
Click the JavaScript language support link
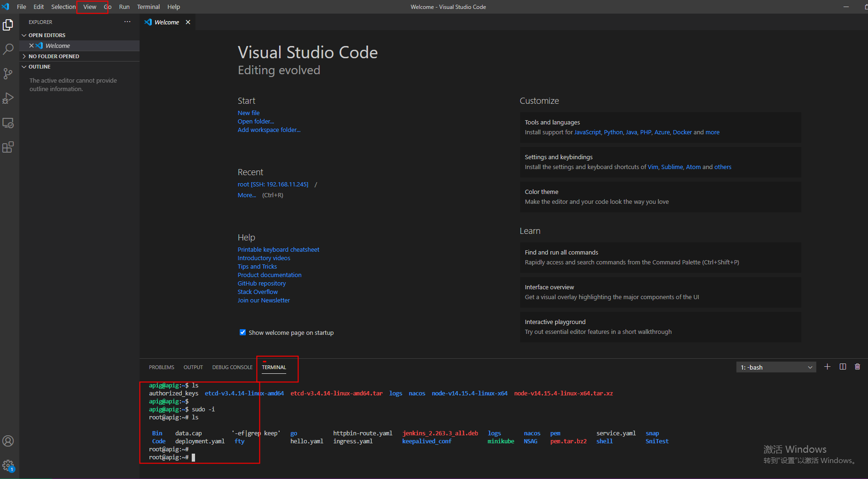(x=587, y=132)
